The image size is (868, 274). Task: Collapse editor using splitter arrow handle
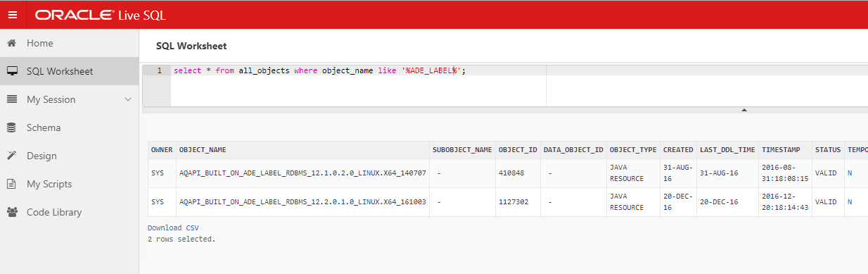[x=743, y=110]
